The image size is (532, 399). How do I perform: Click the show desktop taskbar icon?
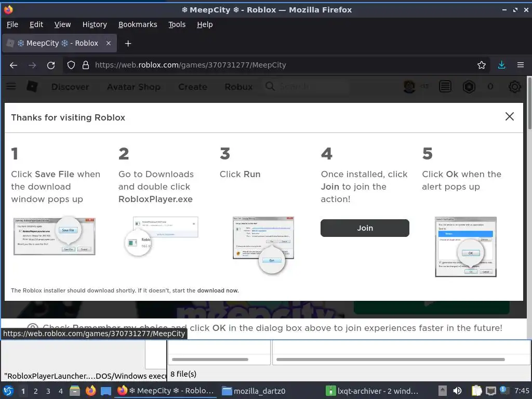[106, 391]
